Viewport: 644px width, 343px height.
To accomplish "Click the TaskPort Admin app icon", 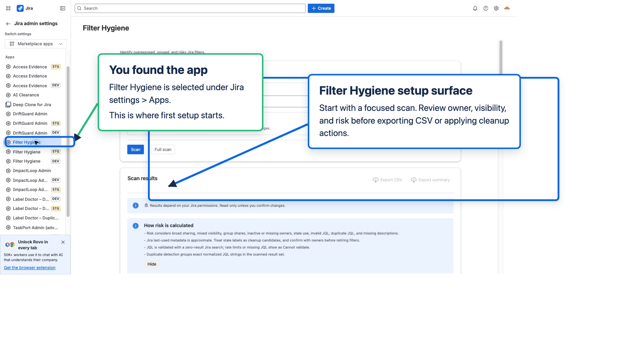I will [x=8, y=228].
